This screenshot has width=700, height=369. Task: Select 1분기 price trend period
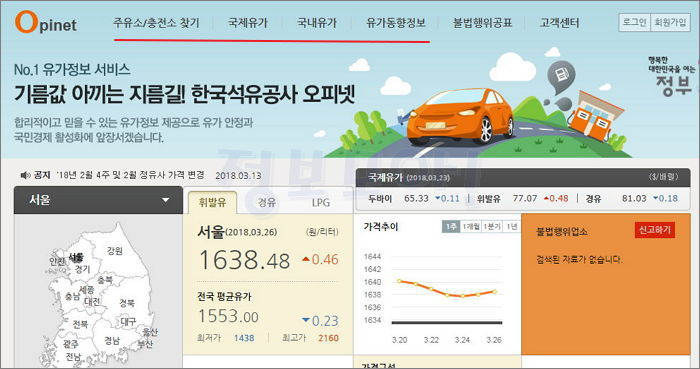(x=492, y=227)
